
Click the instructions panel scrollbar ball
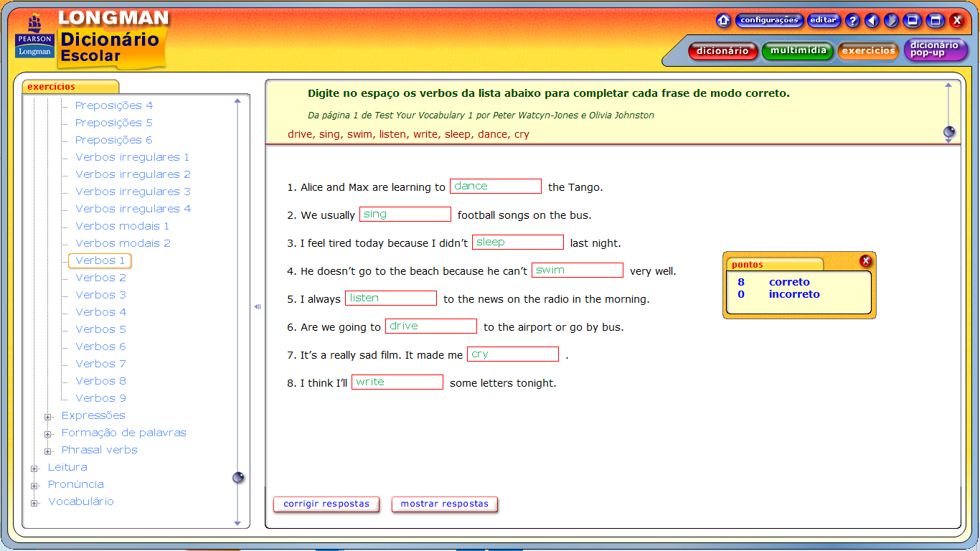[949, 132]
